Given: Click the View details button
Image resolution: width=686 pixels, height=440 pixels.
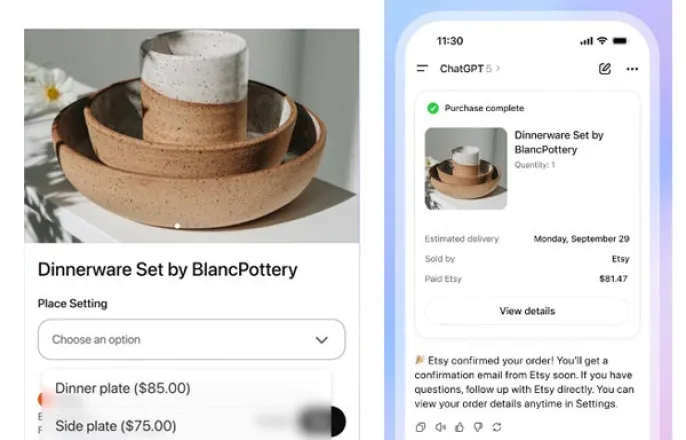Looking at the screenshot, I should coord(527,311).
